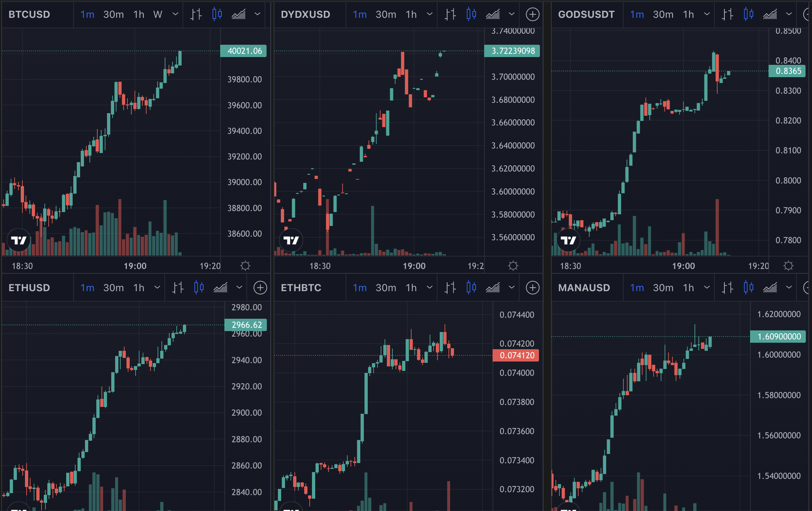Image resolution: width=812 pixels, height=511 pixels.
Task: Select 1m timeframe on BTCUSD chart
Action: [x=87, y=15]
